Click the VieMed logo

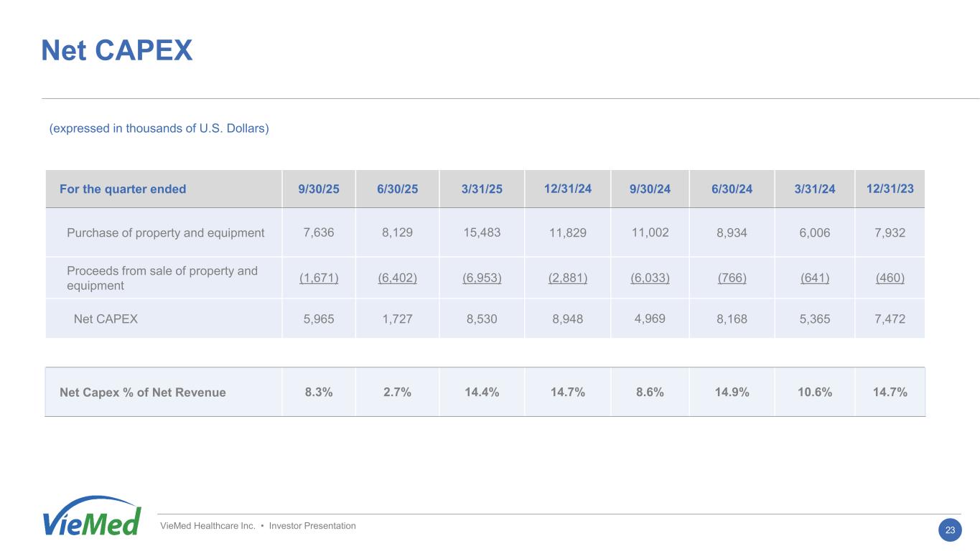[91, 517]
